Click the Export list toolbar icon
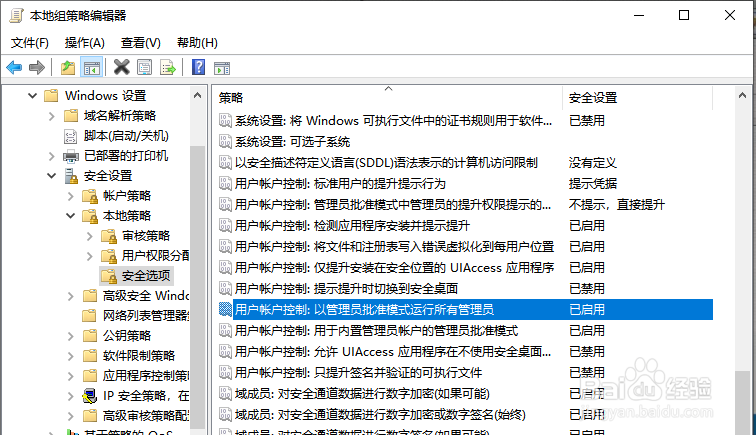756x439 pixels. coord(168,67)
